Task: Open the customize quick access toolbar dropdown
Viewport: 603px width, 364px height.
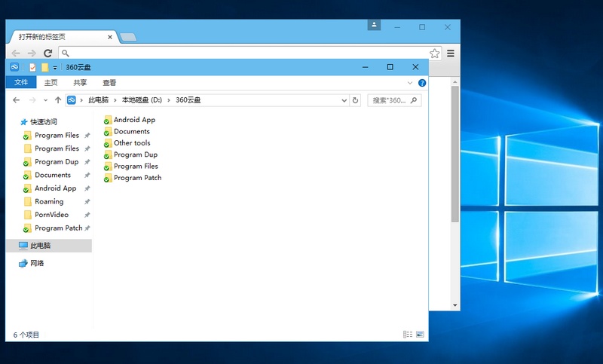Action: [55, 68]
